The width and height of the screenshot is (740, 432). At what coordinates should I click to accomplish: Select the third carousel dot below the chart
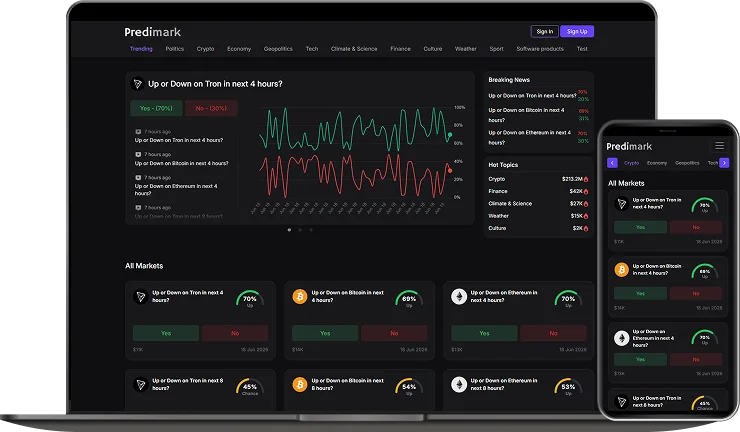click(311, 230)
